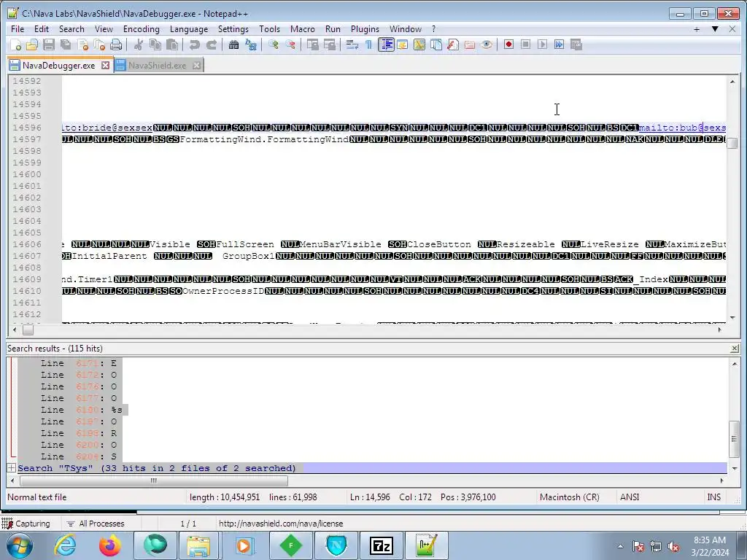This screenshot has width=747, height=560.
Task: Toggle the Indent guide toolbar button
Action: pos(386,44)
